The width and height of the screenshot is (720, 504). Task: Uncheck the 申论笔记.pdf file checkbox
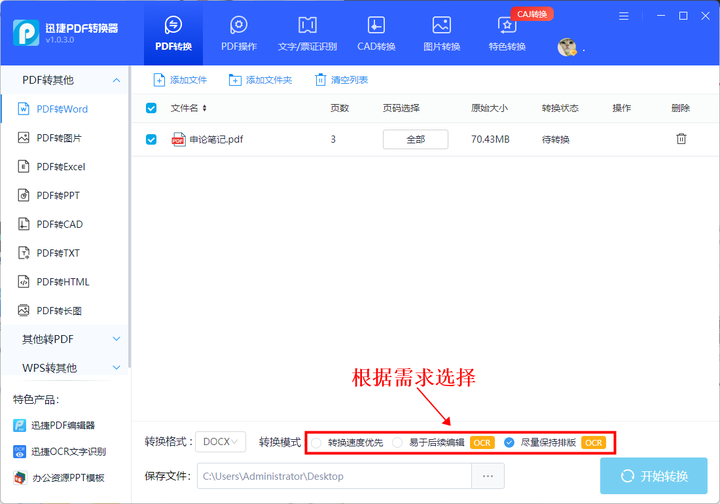(151, 139)
